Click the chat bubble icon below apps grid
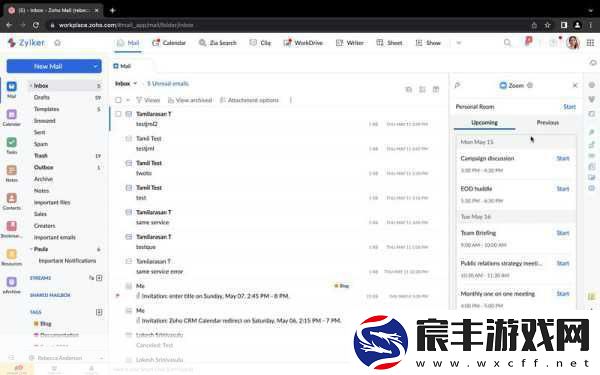 (593, 62)
